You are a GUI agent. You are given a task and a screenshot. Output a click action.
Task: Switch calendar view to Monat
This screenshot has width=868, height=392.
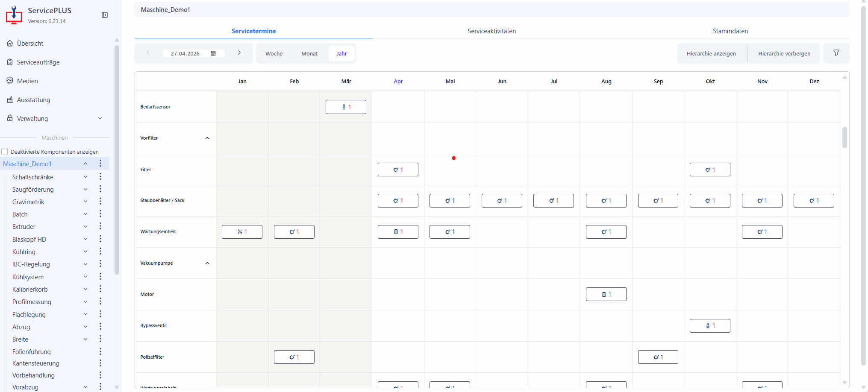pyautogui.click(x=309, y=54)
